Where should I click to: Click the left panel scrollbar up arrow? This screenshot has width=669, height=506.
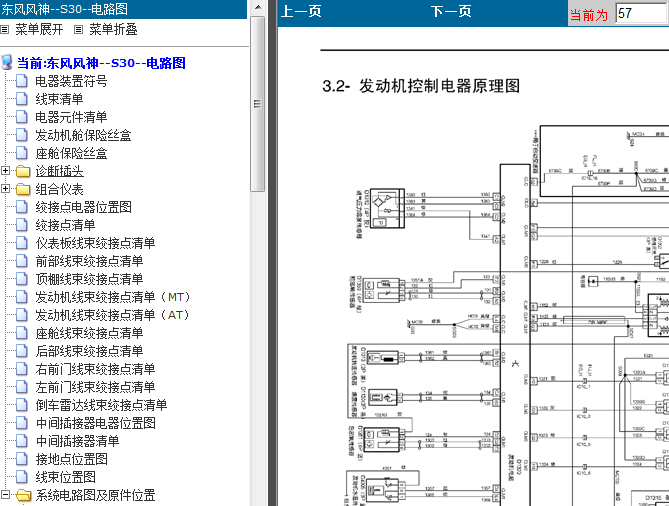[258, 7]
